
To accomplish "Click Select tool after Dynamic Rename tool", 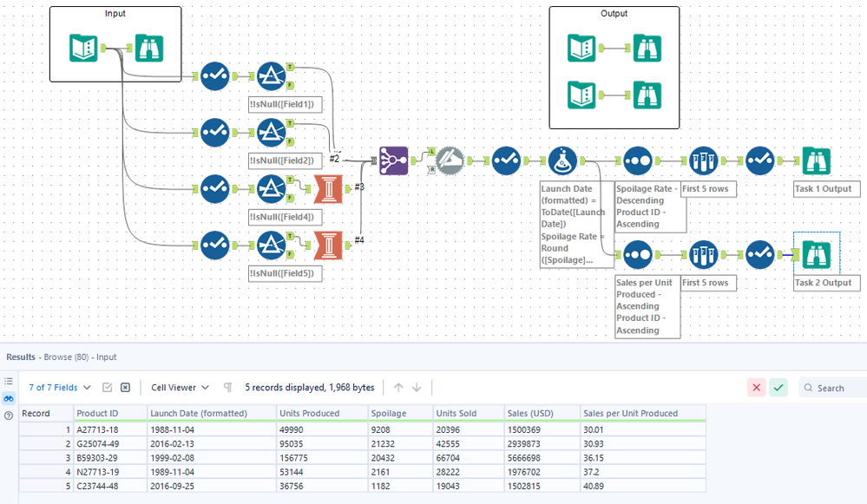I will (x=507, y=160).
